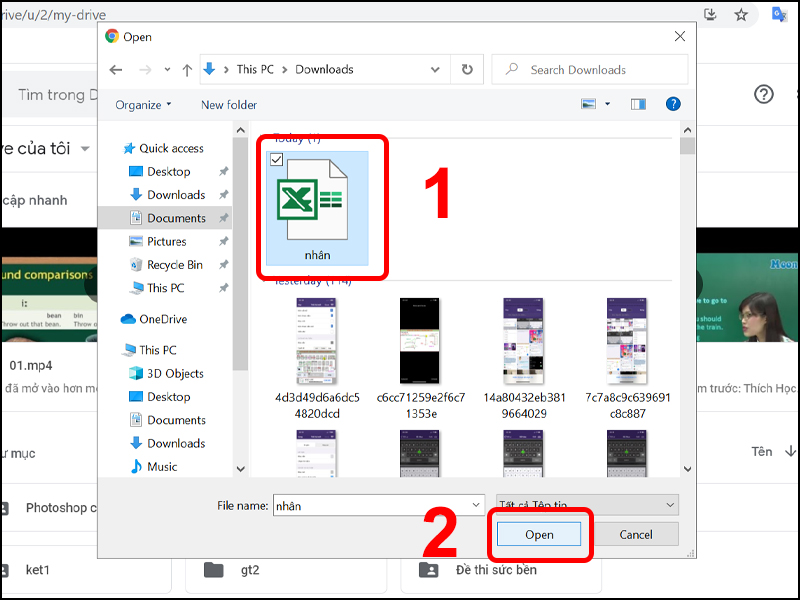800x600 pixels.
Task: Open the Organize dropdown menu
Action: (139, 104)
